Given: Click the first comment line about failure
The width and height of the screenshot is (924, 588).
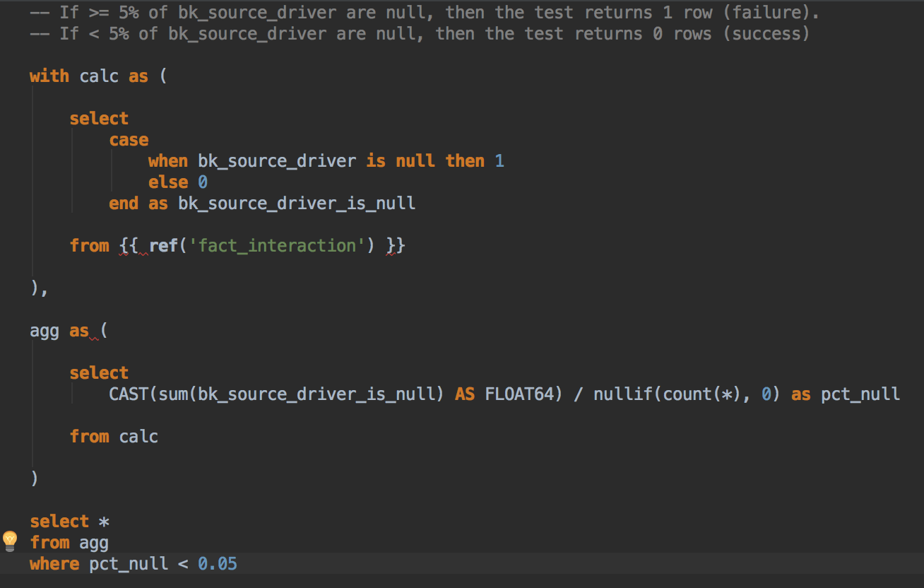Looking at the screenshot, I should tap(425, 13).
